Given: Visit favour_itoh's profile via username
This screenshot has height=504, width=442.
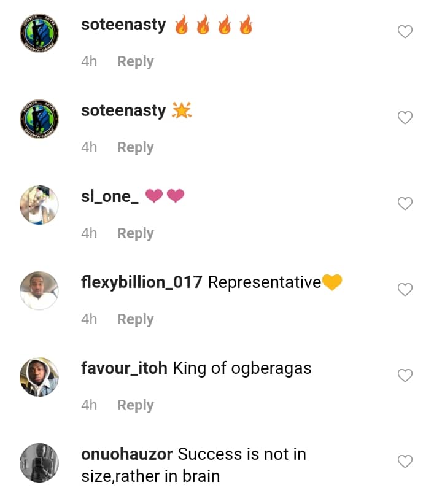Looking at the screenshot, I should (124, 368).
